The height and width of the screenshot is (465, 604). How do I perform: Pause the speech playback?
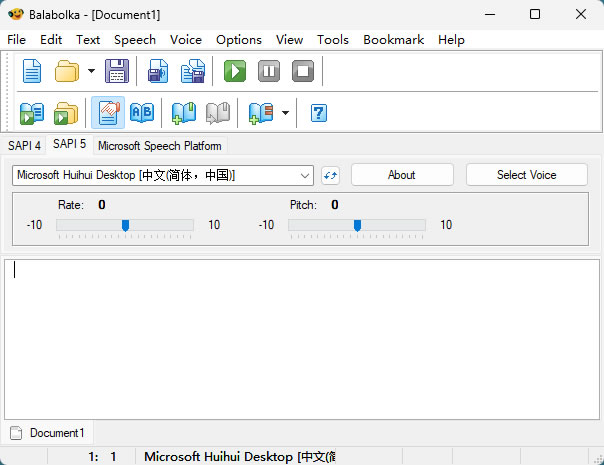pos(269,71)
